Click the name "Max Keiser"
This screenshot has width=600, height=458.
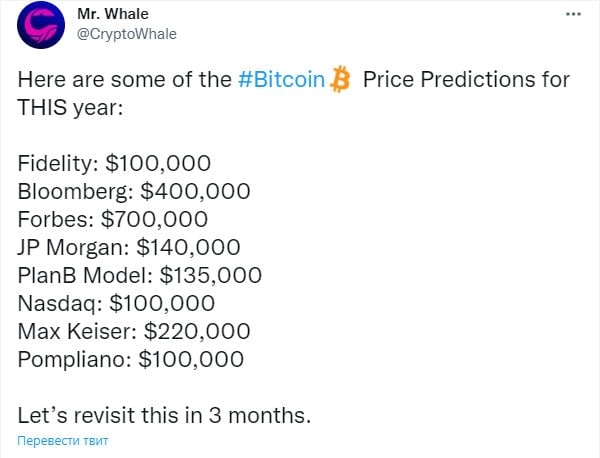[76, 329]
